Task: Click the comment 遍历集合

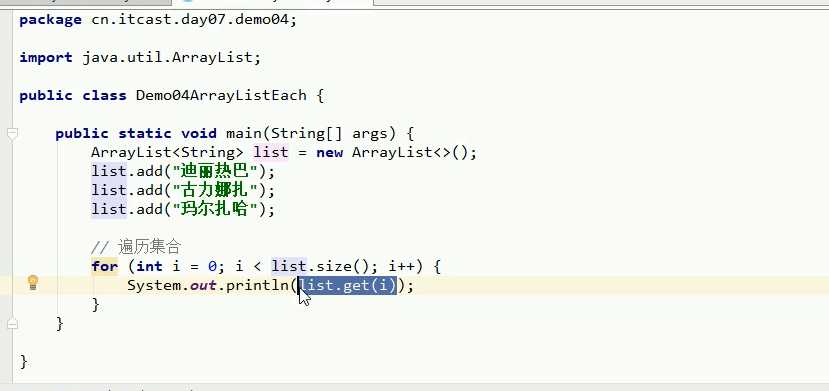Action: (150, 247)
